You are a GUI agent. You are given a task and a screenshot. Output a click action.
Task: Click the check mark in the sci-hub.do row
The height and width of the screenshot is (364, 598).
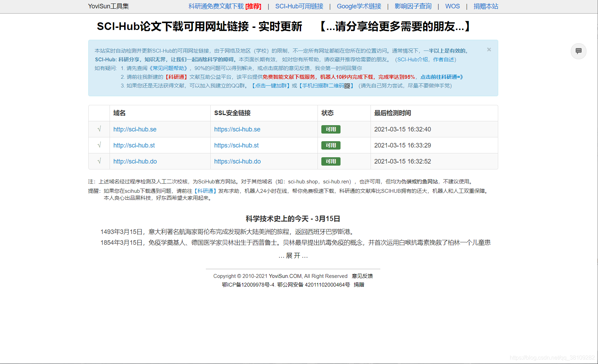point(99,161)
